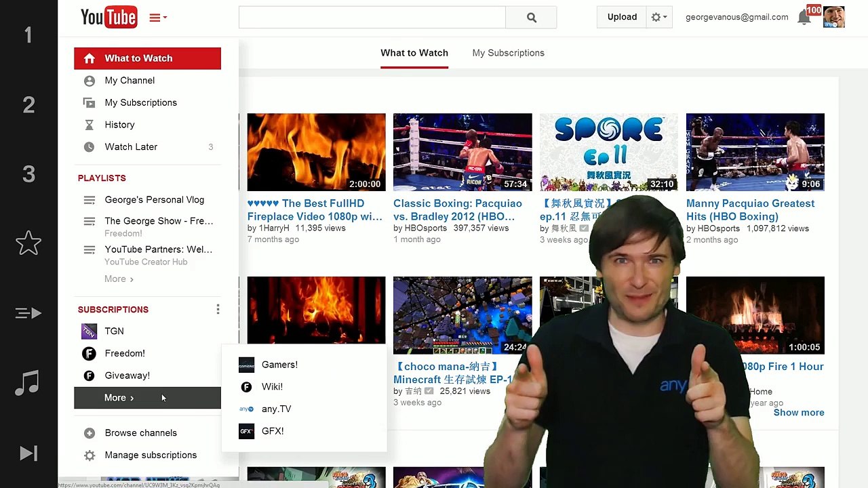868x488 pixels.
Task: Focus the YouTube search box
Action: (372, 18)
